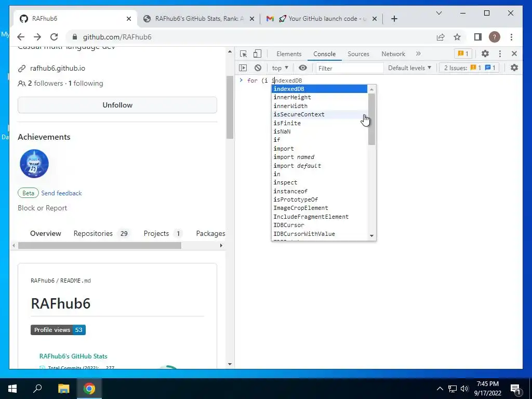Choose isNaN from the suggestions
This screenshot has height=399, width=532.
point(320,131)
